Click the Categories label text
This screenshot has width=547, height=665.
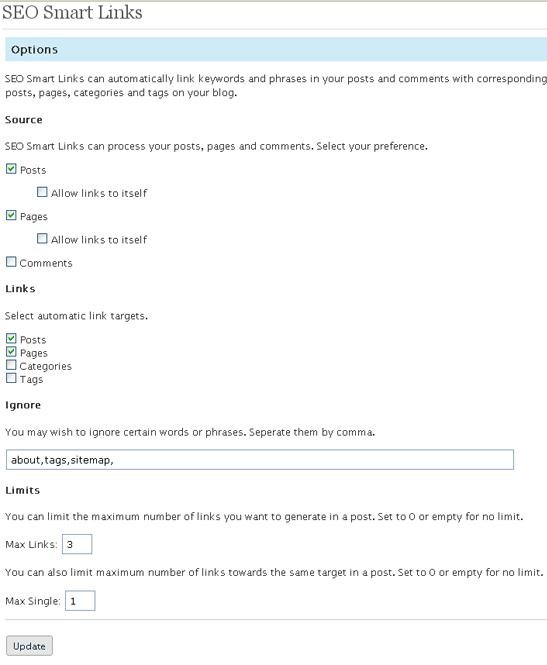(46, 366)
